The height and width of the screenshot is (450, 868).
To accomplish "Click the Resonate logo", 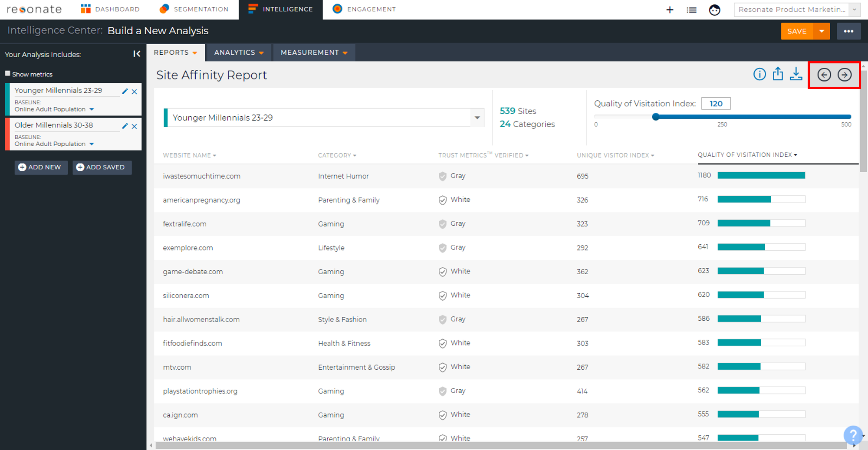I will click(34, 9).
